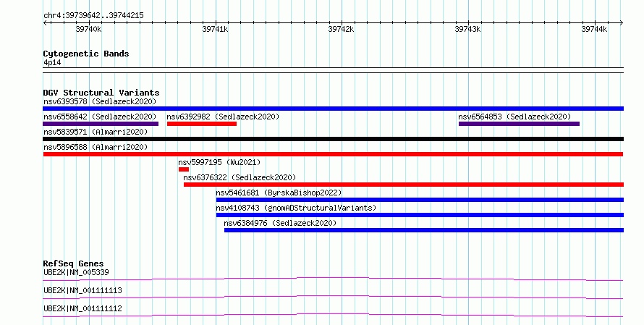Select the UBE2K|NM_001111112 gene label
The width and height of the screenshot is (644, 325).
point(82,308)
